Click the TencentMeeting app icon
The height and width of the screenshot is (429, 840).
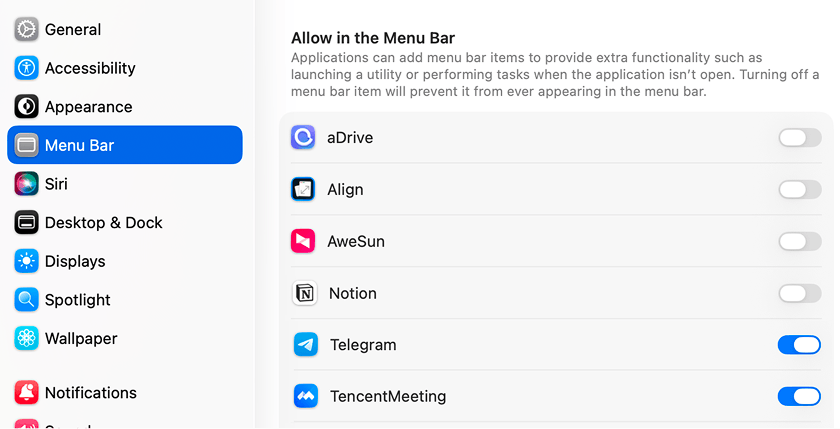[306, 396]
